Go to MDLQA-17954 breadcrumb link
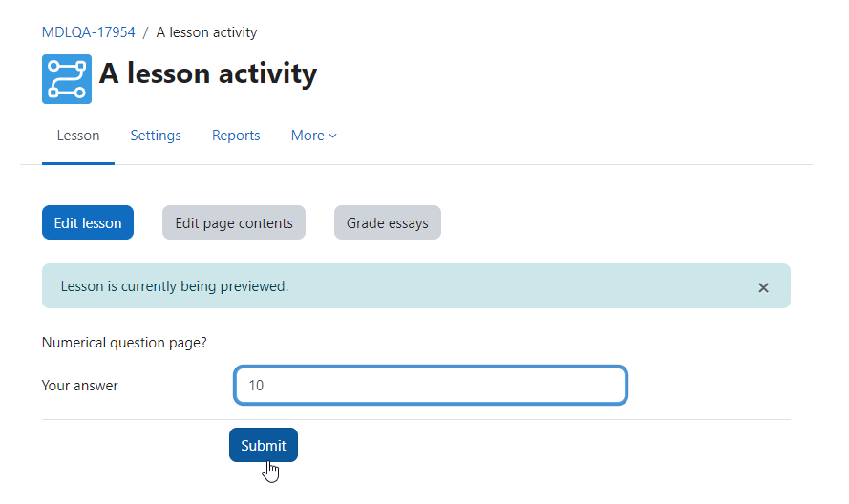849x504 pixels. [x=88, y=32]
